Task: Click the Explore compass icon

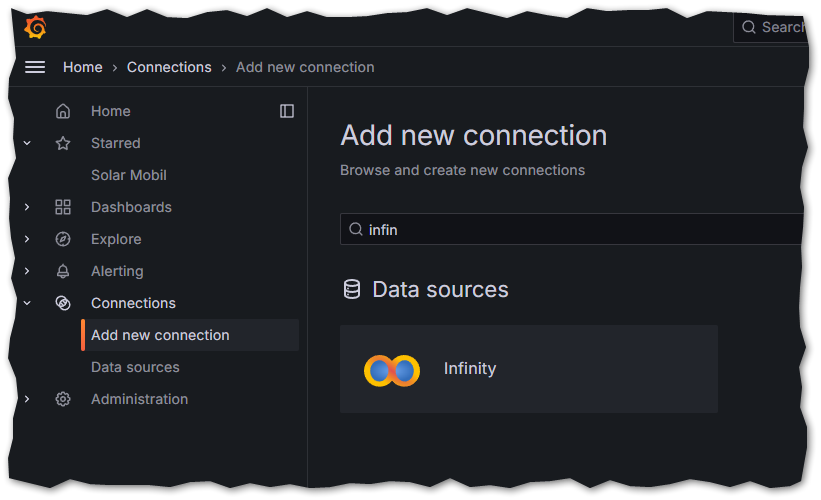Action: tap(63, 239)
